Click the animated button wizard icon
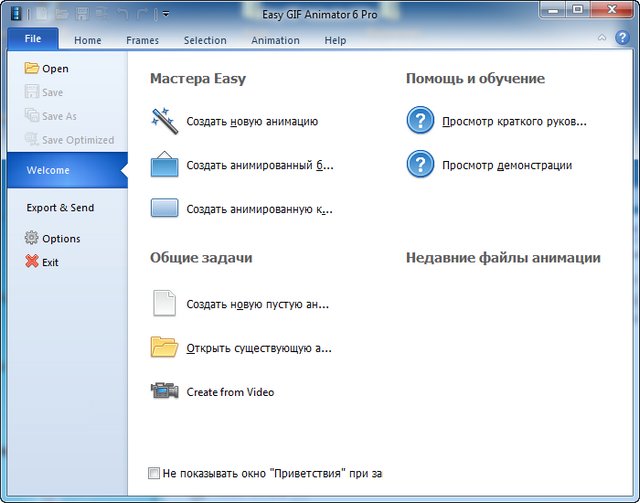This screenshot has width=640, height=503. click(164, 209)
